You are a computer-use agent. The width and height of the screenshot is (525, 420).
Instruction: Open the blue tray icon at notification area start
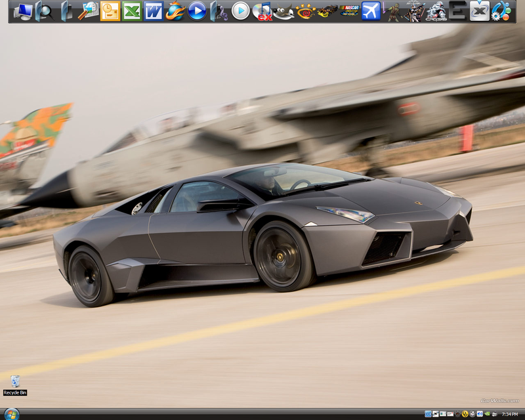pos(428,414)
